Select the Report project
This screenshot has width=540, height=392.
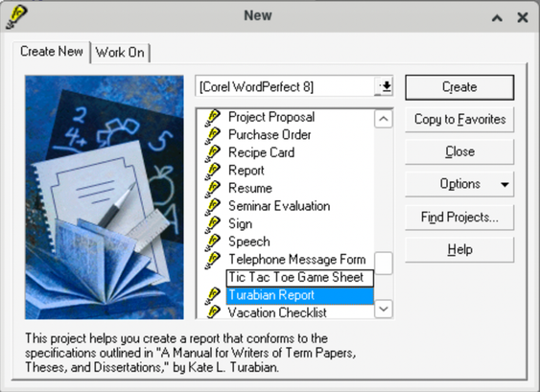(x=247, y=171)
